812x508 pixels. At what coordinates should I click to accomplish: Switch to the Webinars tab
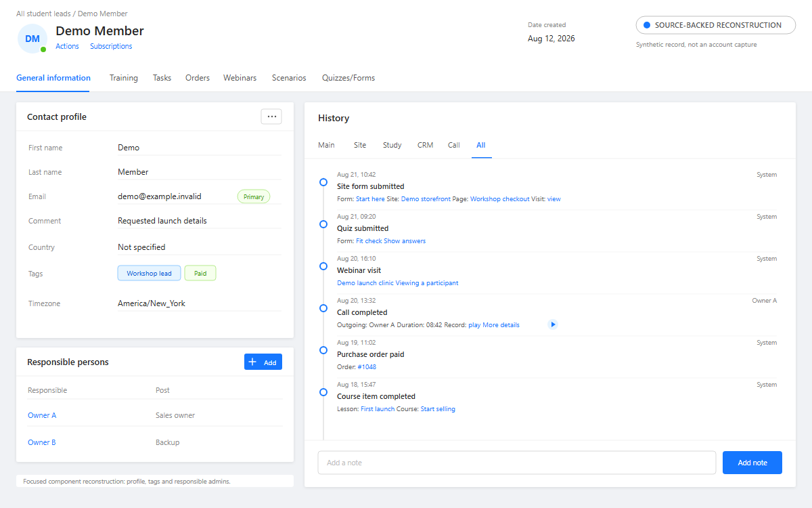(x=240, y=78)
